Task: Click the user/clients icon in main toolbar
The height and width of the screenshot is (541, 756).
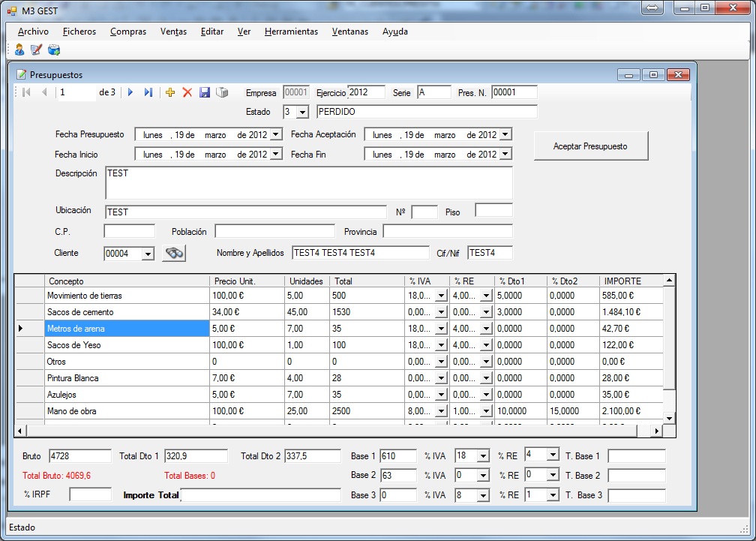Action: coord(19,50)
